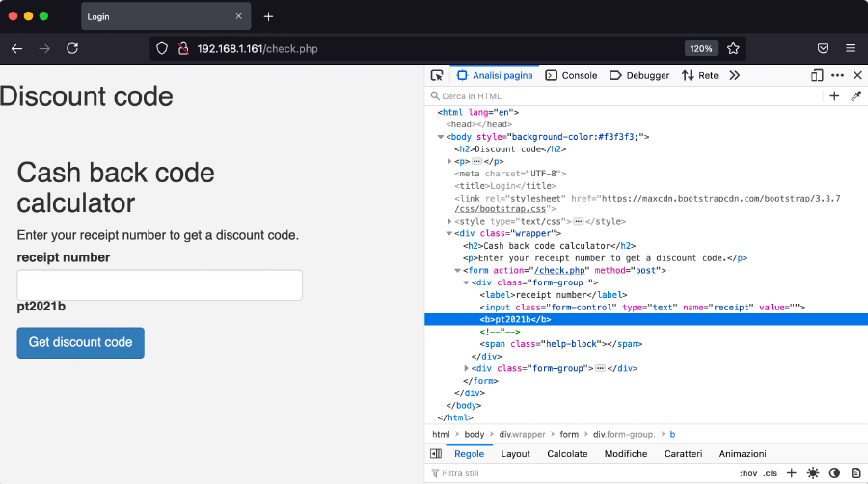
Task: Open the DevTools three-dot options menu
Action: (837, 75)
